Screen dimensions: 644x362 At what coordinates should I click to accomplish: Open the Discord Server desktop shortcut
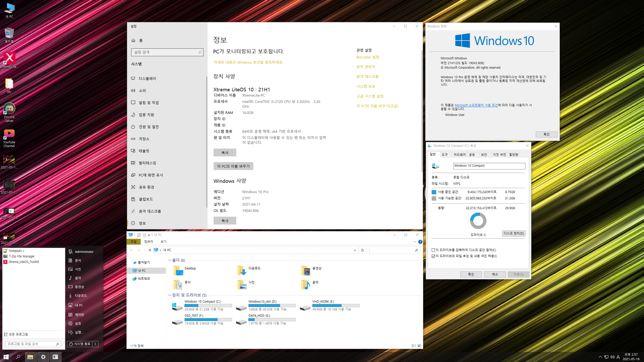click(x=9, y=112)
